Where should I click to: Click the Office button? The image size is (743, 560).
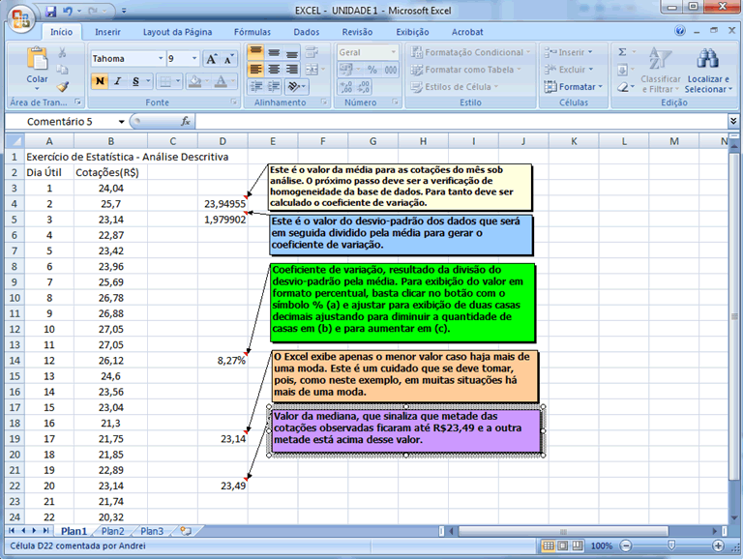pyautogui.click(x=18, y=18)
